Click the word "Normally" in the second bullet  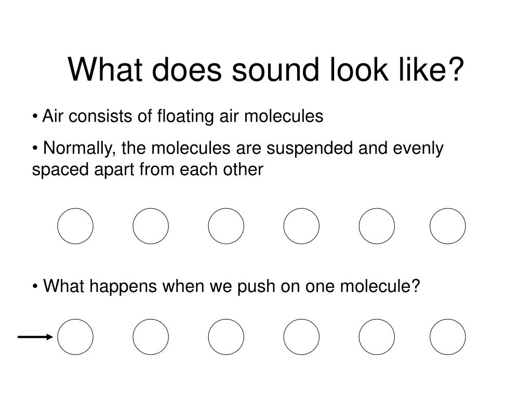[x=78, y=149]
